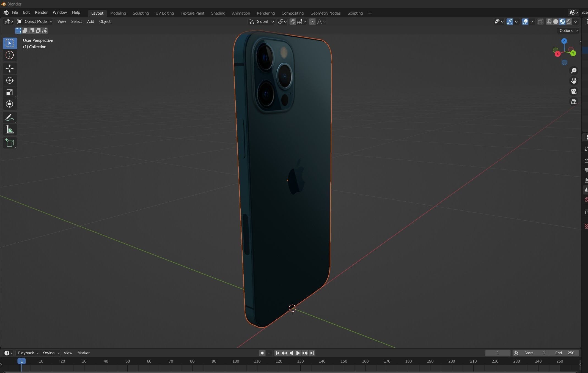Switch to solid viewport shading
The image size is (588, 373).
click(x=556, y=22)
